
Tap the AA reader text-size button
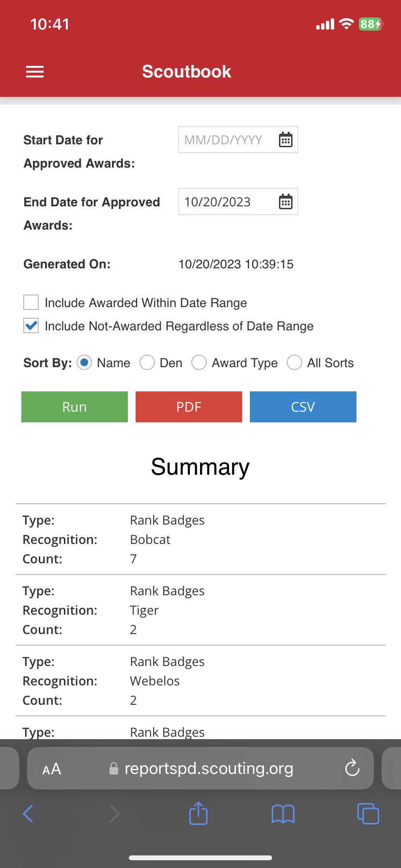click(52, 769)
